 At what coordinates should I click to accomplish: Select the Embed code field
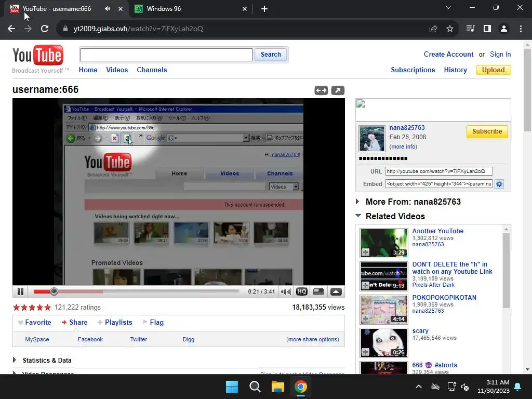438,184
